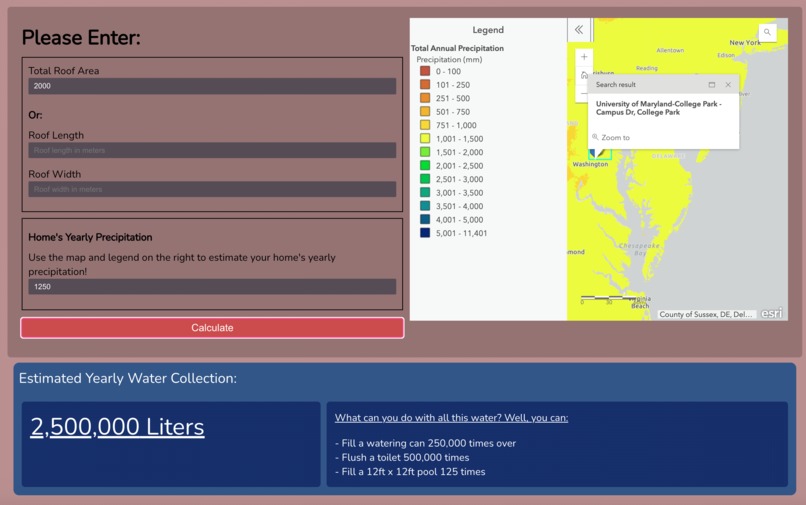806x505 pixels.
Task: Click the 251 - 500 legend swatch
Action: [x=425, y=98]
